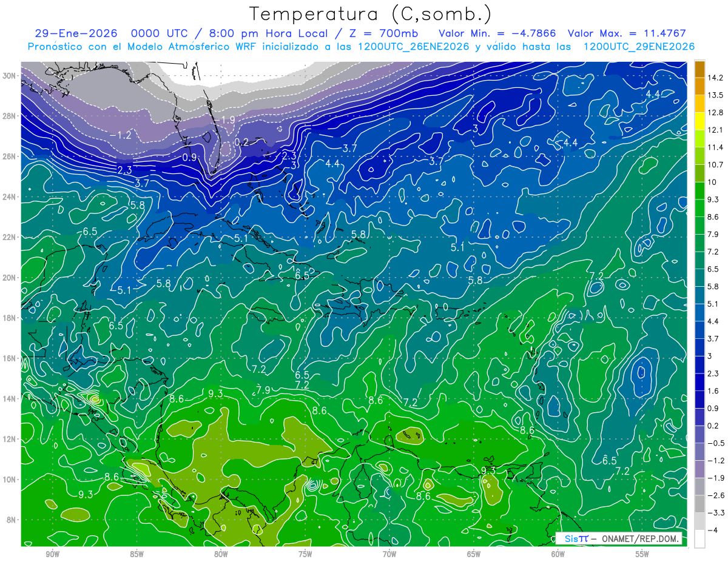Click the "-2.6" colorbar label
The image size is (728, 562).
coord(716,495)
